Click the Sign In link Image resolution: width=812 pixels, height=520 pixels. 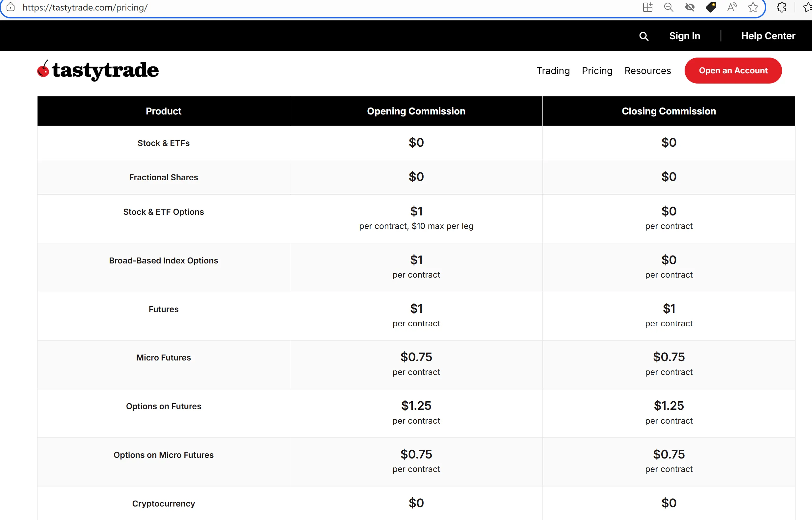point(685,36)
